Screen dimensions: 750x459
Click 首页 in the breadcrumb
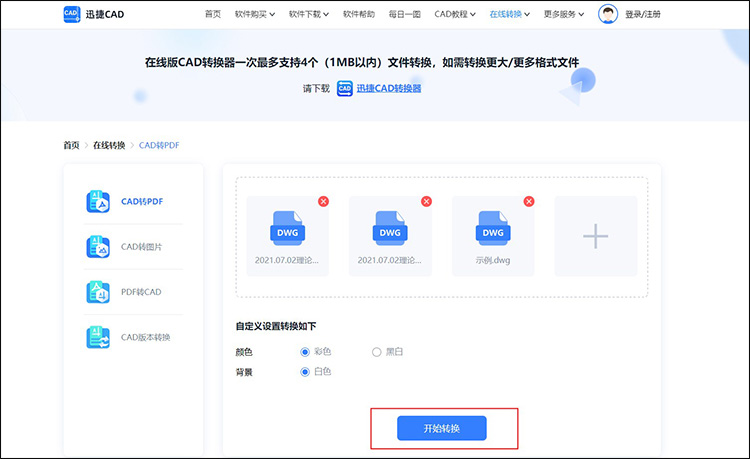[71, 145]
